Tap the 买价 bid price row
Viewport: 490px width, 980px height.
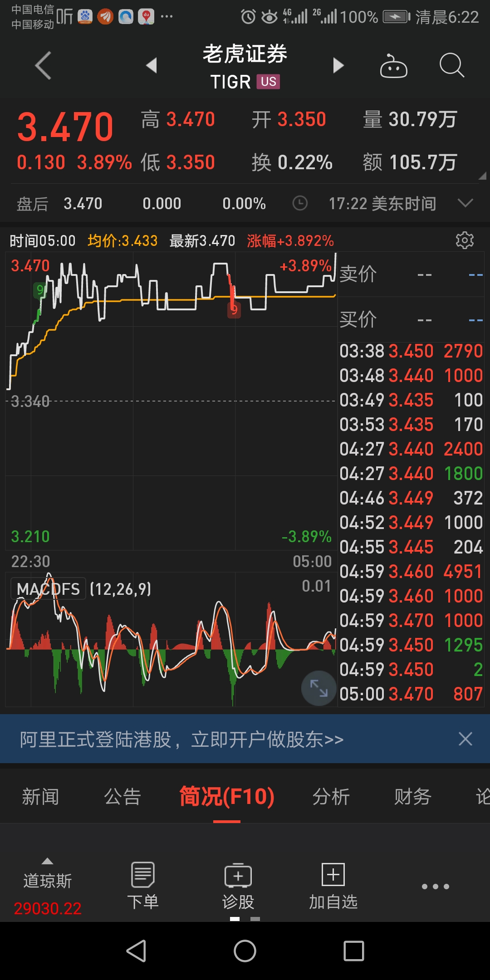tap(411, 320)
